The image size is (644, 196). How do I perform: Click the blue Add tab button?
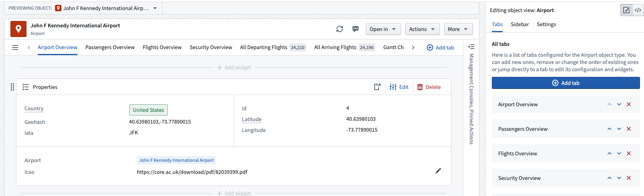566,83
